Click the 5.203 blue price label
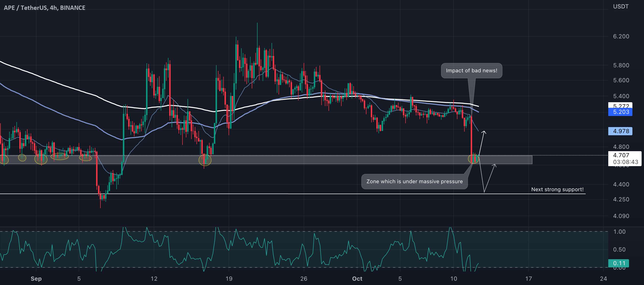The image size is (644, 285). pos(620,112)
